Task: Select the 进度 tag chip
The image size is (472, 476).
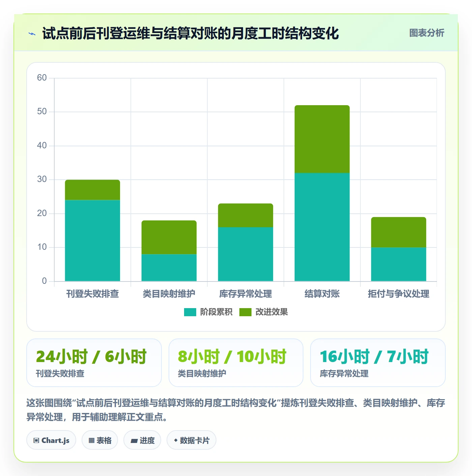Action: point(142,440)
